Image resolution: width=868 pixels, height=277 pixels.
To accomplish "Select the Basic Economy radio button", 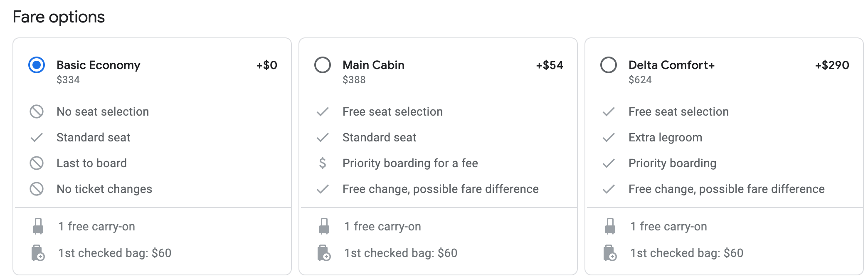I will pos(37,65).
